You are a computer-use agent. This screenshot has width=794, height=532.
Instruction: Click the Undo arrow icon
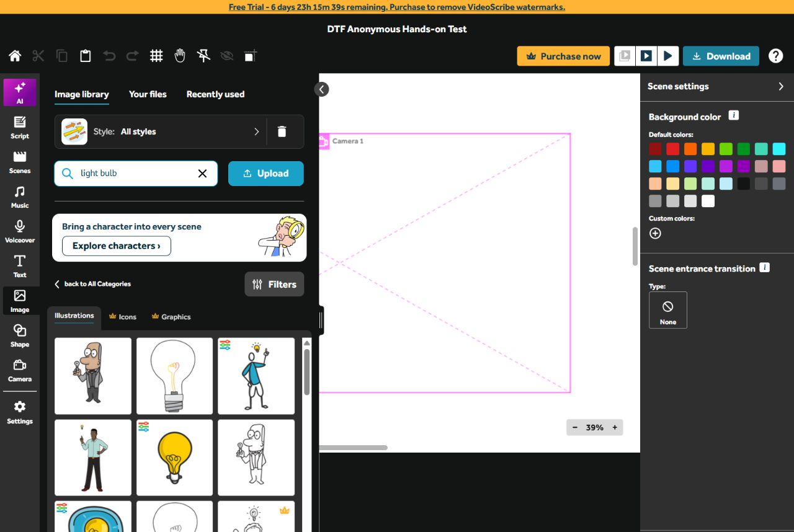[x=109, y=56]
